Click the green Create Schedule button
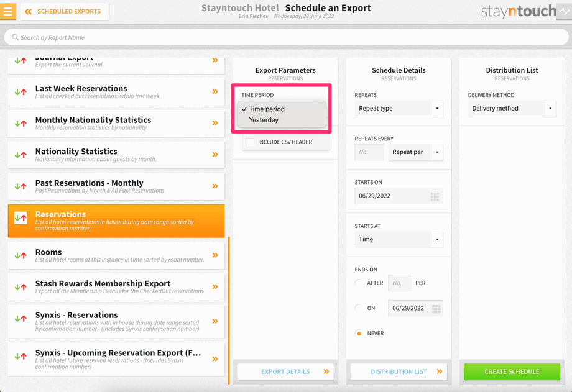 click(x=512, y=371)
